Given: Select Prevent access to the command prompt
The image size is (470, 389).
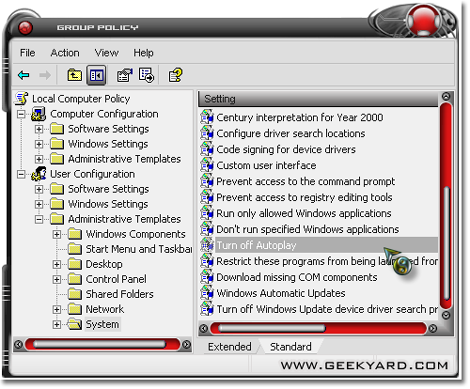Looking at the screenshot, I should pos(305,181).
